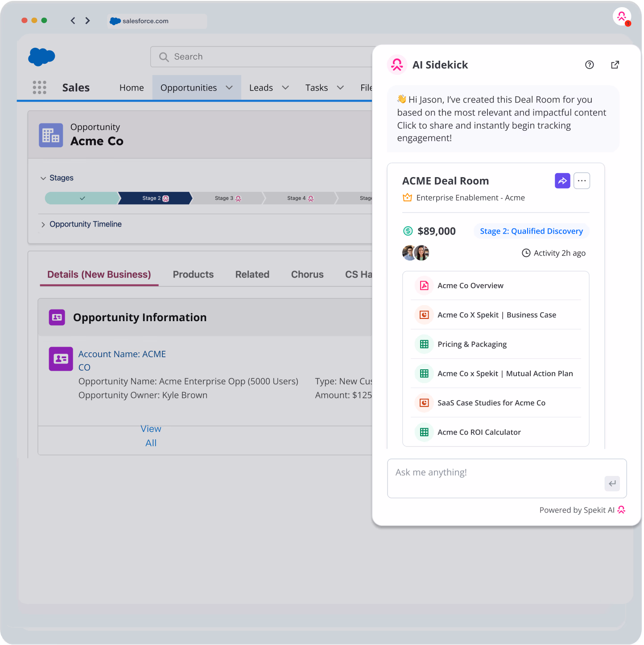Select the Leads nav tab

coord(261,88)
